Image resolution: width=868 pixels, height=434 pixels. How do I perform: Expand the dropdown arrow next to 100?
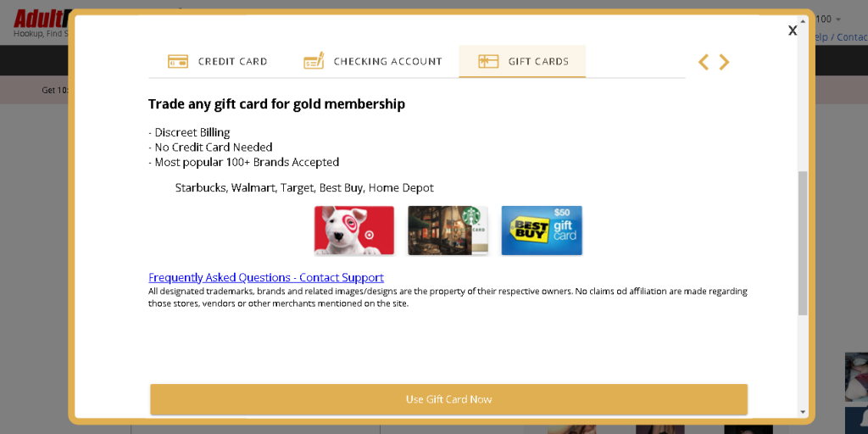838,19
